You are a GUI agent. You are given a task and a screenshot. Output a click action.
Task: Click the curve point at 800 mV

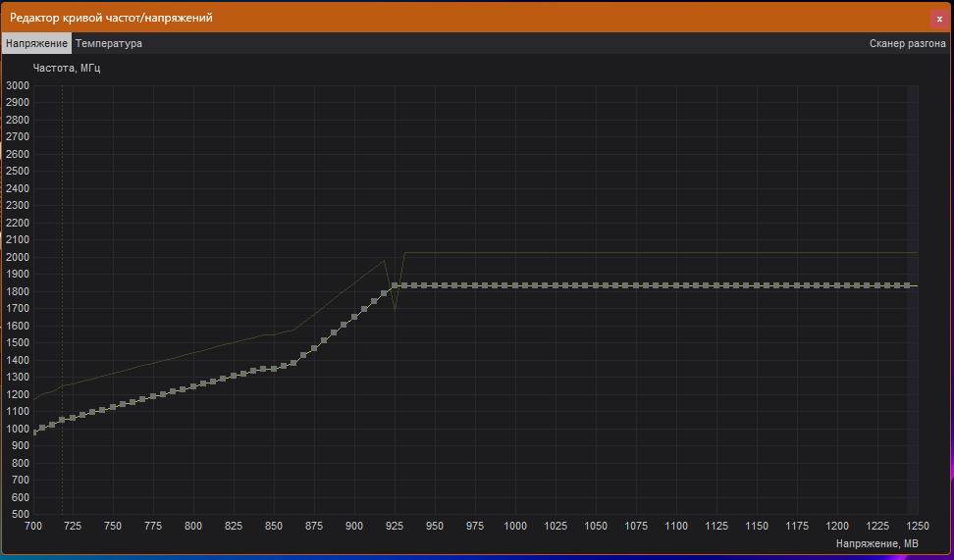point(193,386)
